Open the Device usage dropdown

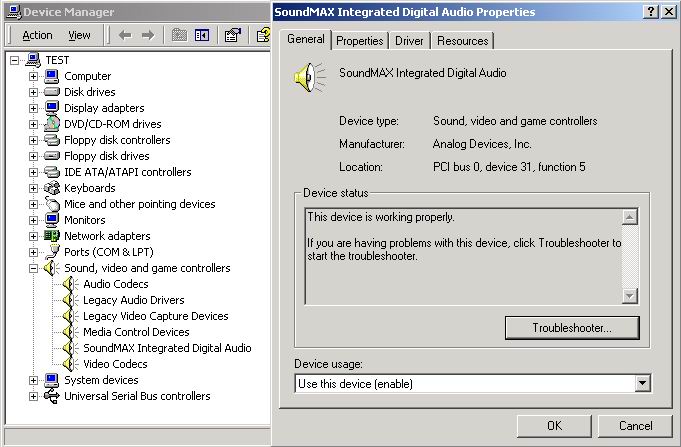pyautogui.click(x=642, y=384)
